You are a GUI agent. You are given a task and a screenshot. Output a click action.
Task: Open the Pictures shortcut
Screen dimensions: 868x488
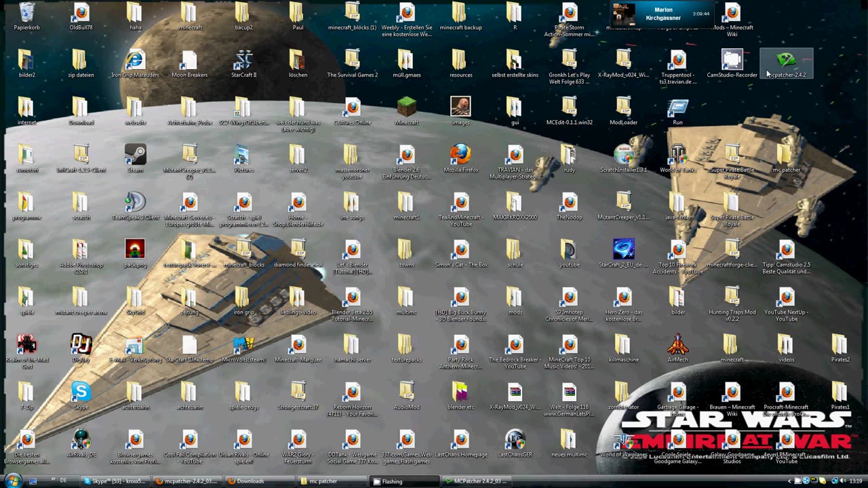point(243,159)
